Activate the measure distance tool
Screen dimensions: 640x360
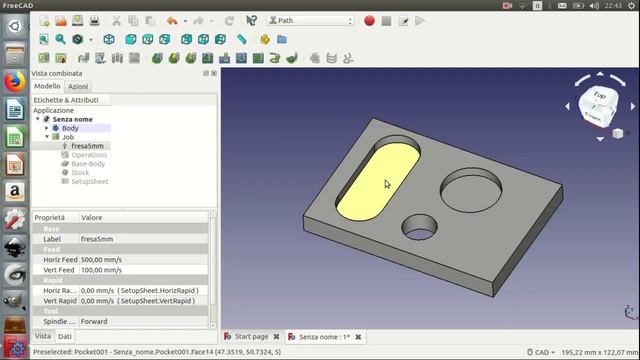242,39
